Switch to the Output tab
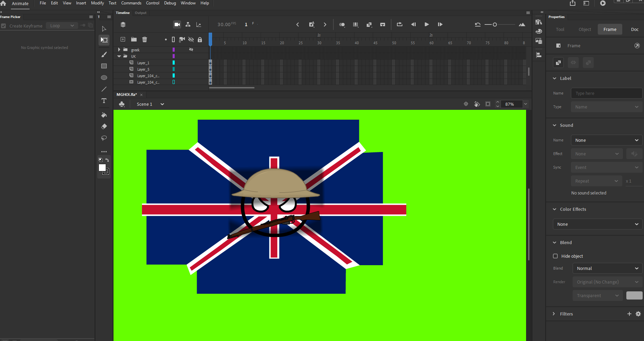The height and width of the screenshot is (341, 644). pyautogui.click(x=141, y=13)
